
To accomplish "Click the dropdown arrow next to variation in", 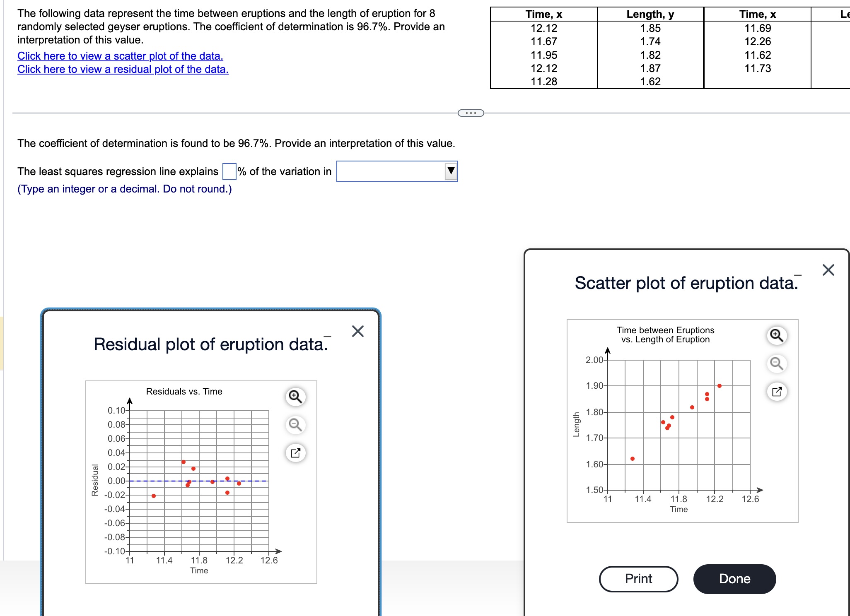I will coord(451,171).
